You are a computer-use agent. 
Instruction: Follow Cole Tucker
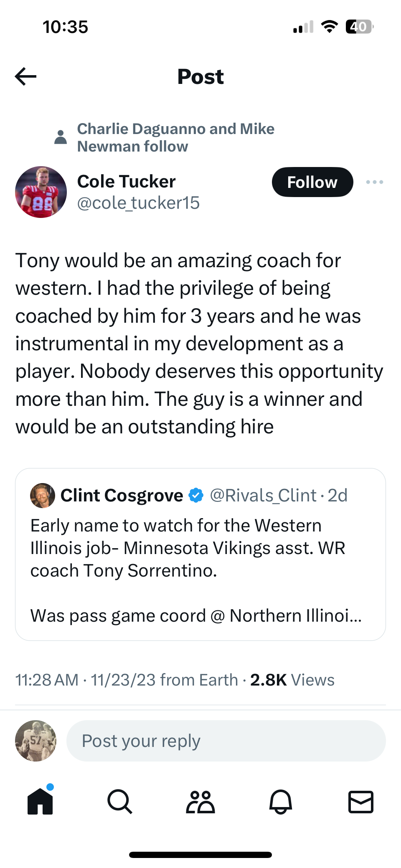coord(312,182)
